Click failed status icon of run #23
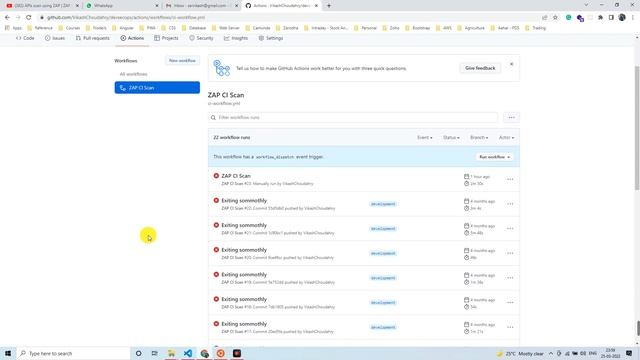 pos(216,176)
